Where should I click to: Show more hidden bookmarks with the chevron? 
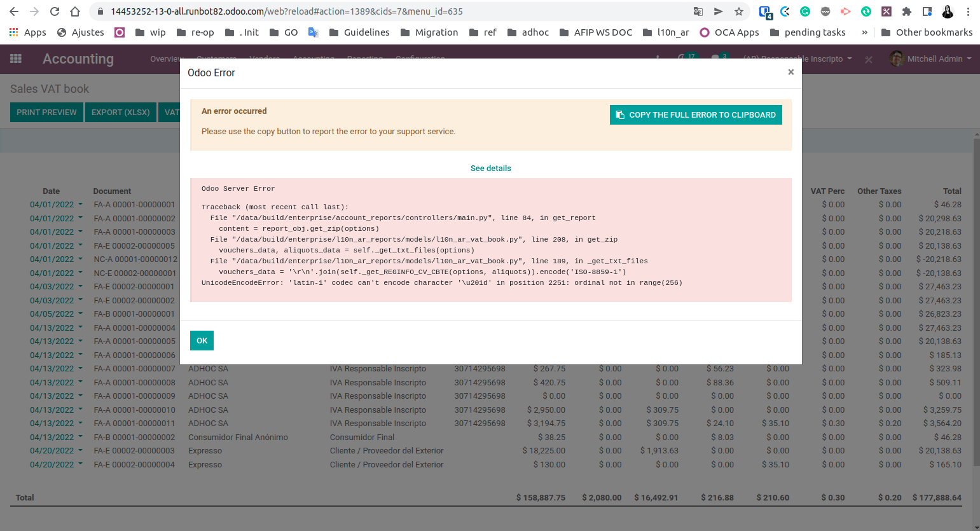click(x=864, y=32)
